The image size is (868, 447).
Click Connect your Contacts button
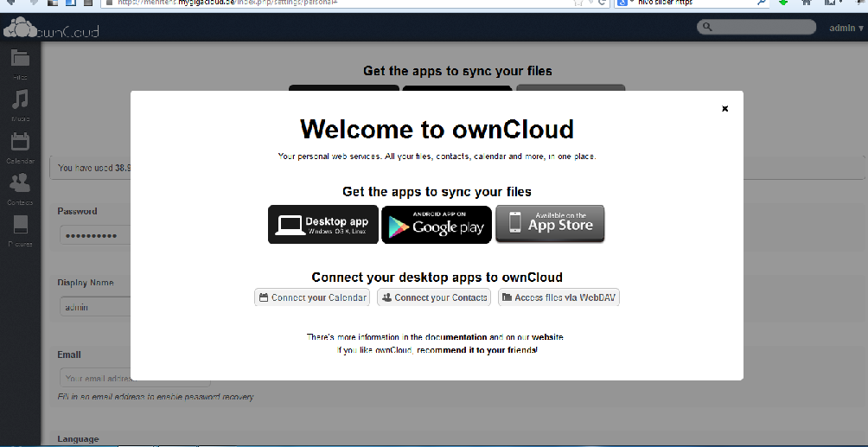click(x=434, y=297)
